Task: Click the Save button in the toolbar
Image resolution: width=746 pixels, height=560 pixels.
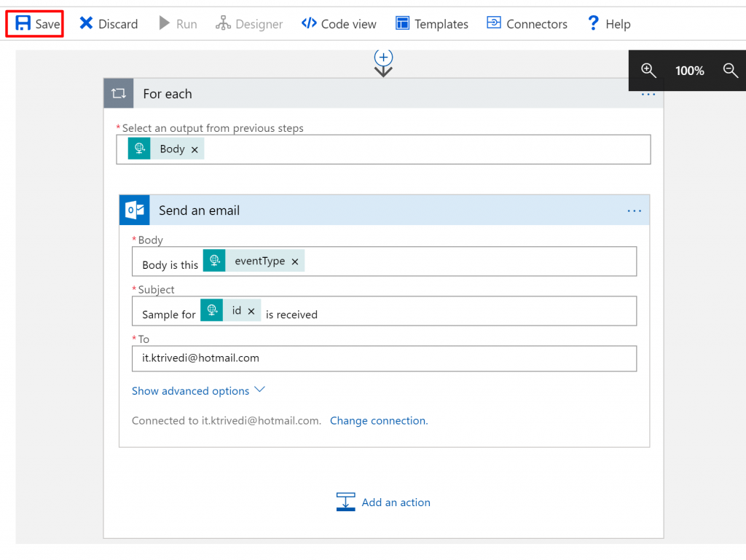Action: click(35, 24)
